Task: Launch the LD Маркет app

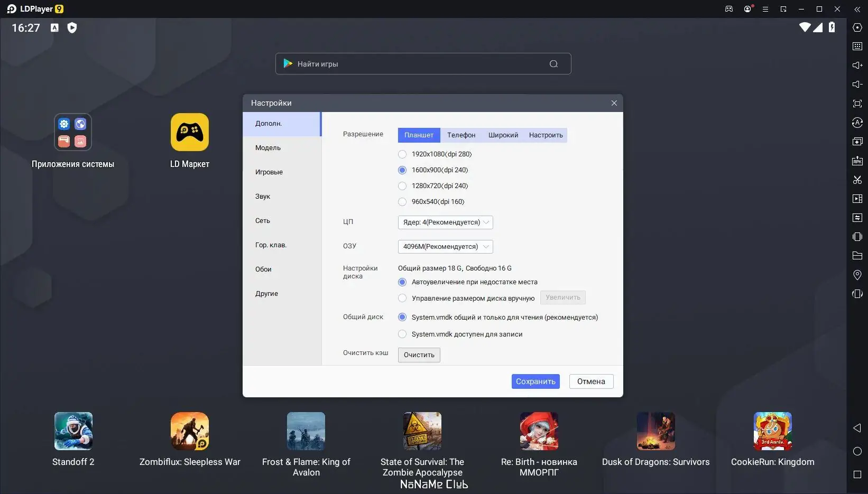Action: (x=190, y=132)
